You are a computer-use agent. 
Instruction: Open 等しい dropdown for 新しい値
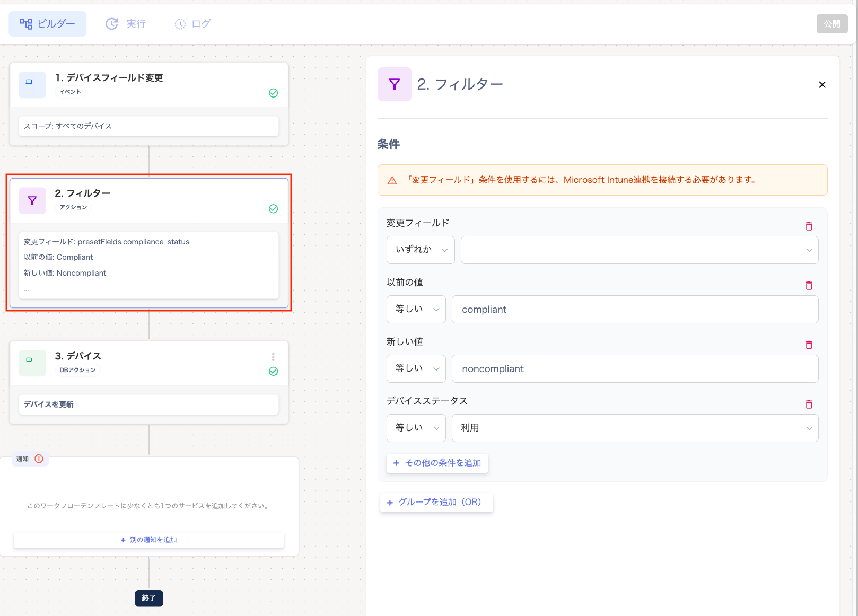[416, 368]
